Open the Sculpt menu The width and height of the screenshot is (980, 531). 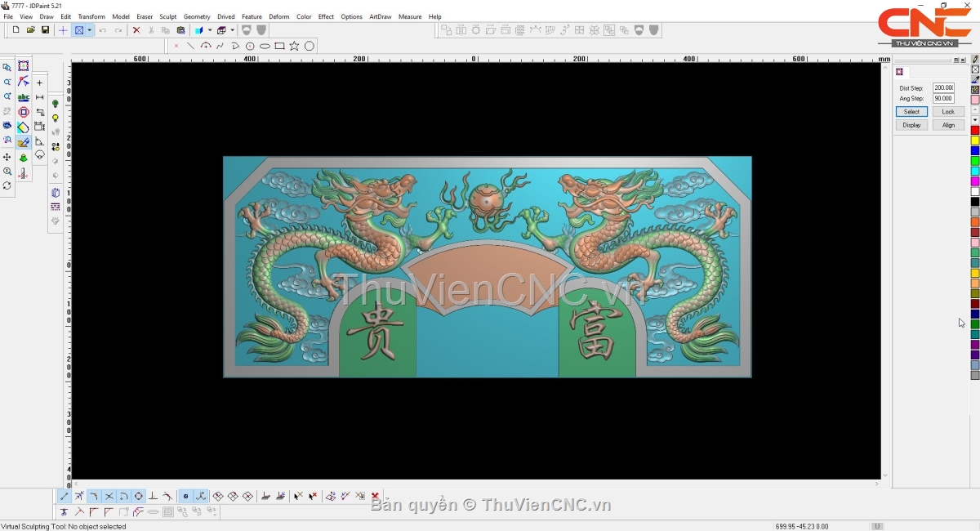167,16
